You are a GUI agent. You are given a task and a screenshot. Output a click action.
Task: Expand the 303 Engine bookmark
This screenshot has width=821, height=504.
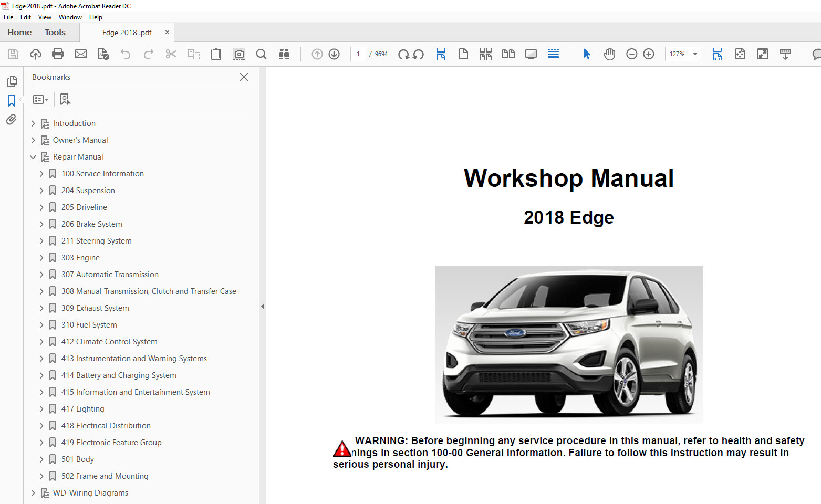pyautogui.click(x=41, y=258)
